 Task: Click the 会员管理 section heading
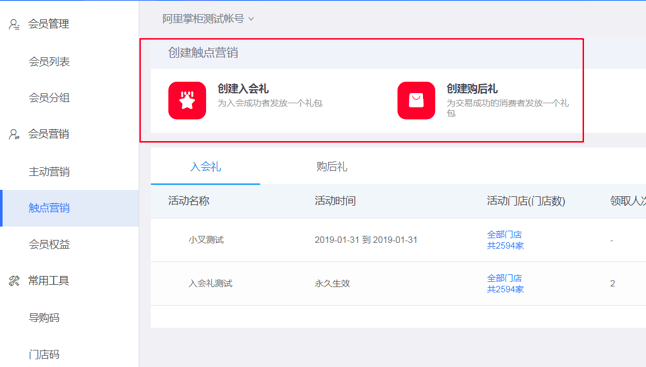48,24
